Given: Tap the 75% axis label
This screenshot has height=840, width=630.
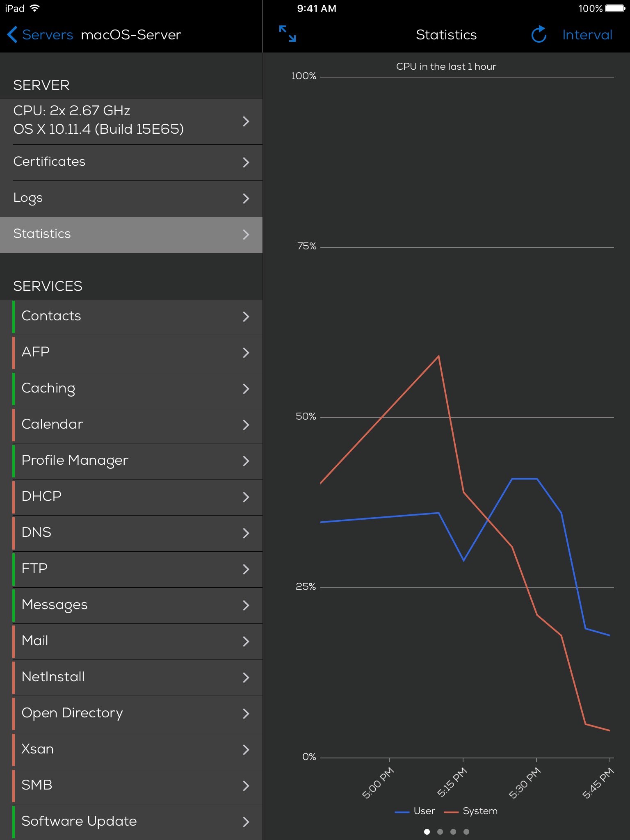Looking at the screenshot, I should [x=307, y=247].
